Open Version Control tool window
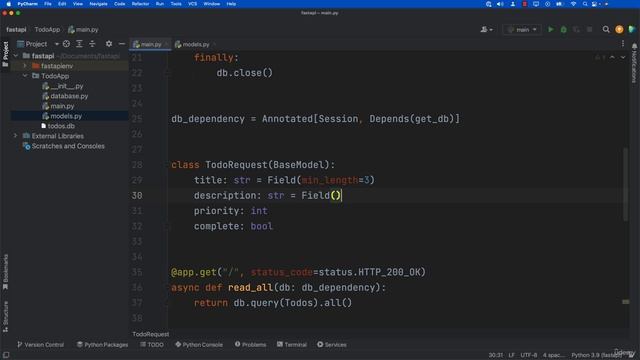Screen dimensions: 640x360 coord(40,344)
